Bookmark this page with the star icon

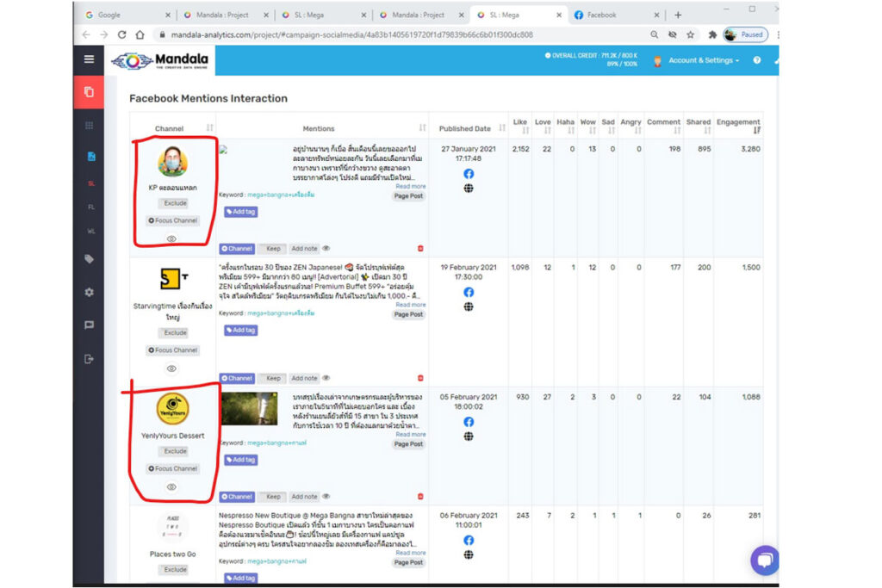(690, 34)
